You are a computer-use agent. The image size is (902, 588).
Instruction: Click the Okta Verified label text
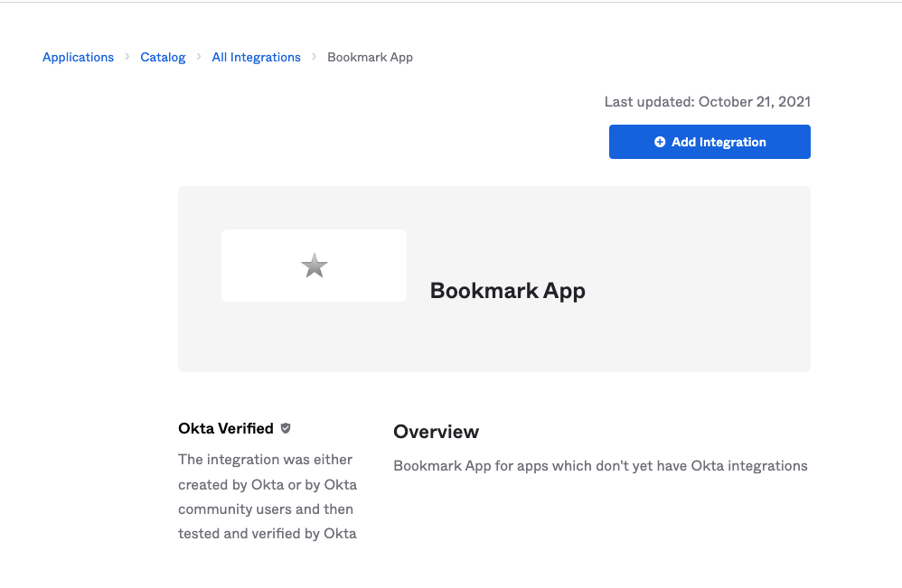point(225,428)
